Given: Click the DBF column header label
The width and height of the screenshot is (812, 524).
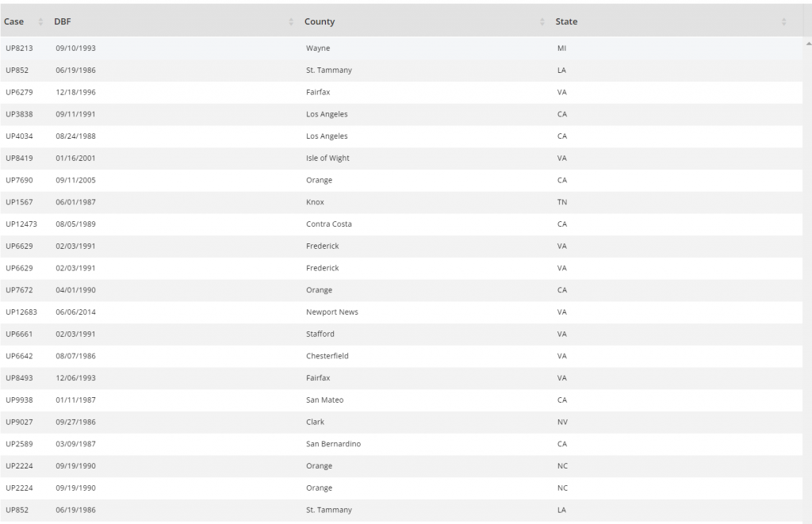Looking at the screenshot, I should tap(63, 22).
